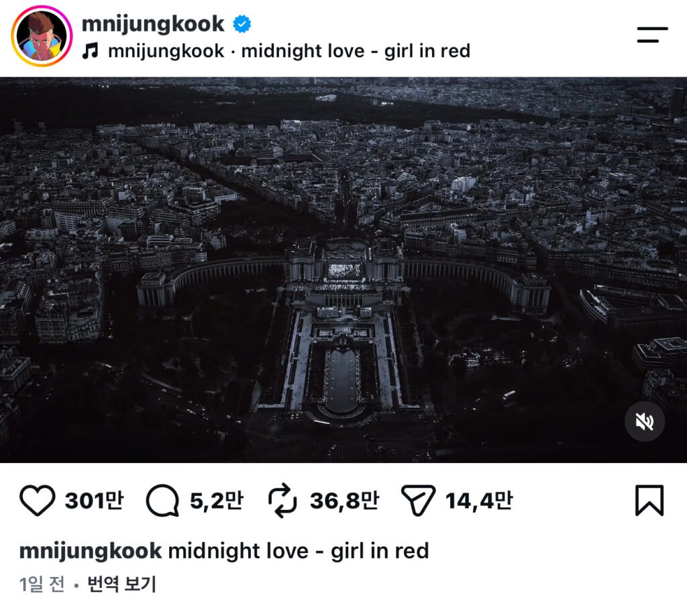Share the post with paper plane icon
Screen dimensions: 687x616
[417, 501]
